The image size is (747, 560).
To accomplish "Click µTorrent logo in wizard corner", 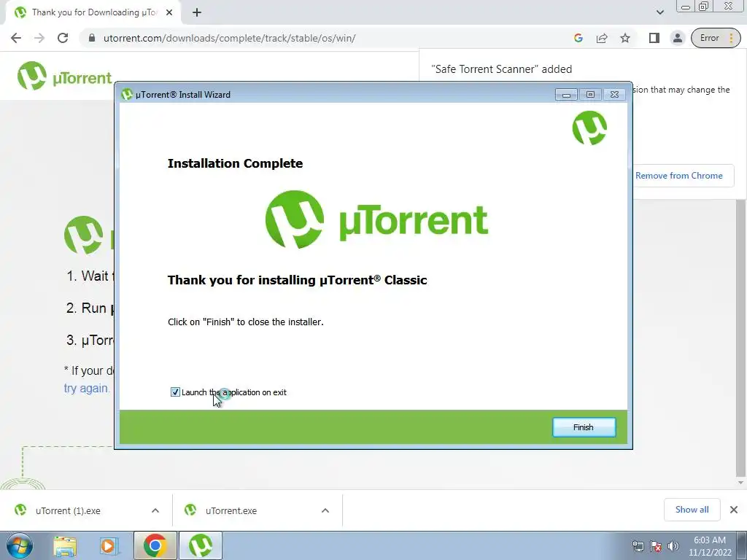I will [x=589, y=128].
